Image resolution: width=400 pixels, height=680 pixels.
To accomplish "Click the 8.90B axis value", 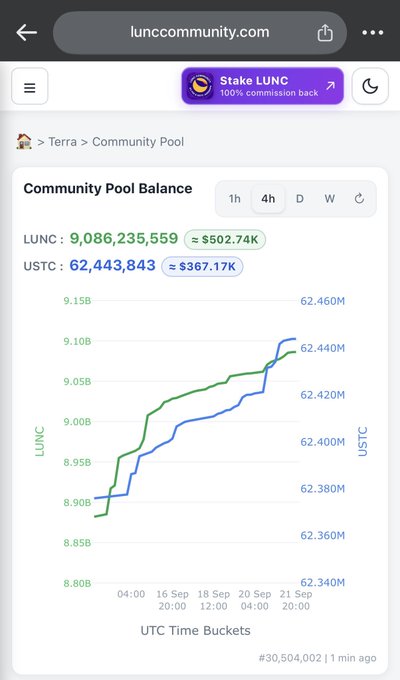I will click(x=77, y=503).
